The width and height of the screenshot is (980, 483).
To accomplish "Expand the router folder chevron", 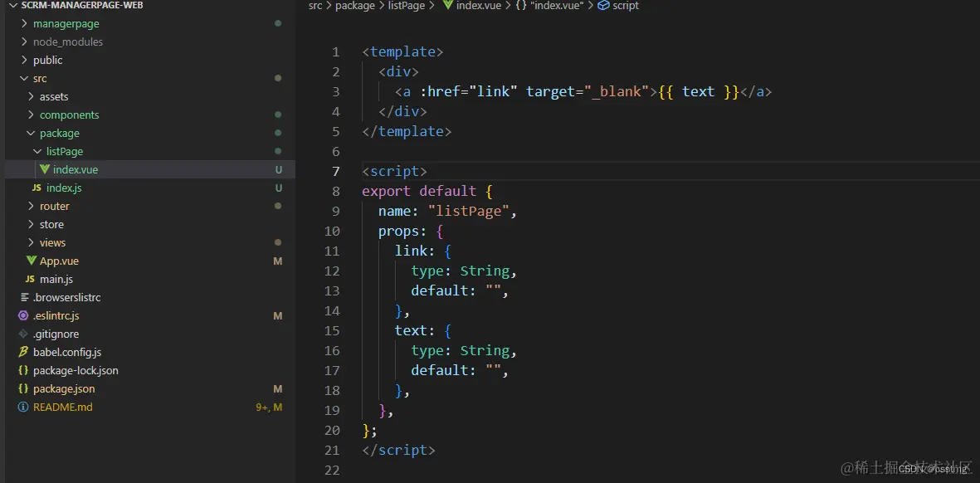I will pos(32,206).
